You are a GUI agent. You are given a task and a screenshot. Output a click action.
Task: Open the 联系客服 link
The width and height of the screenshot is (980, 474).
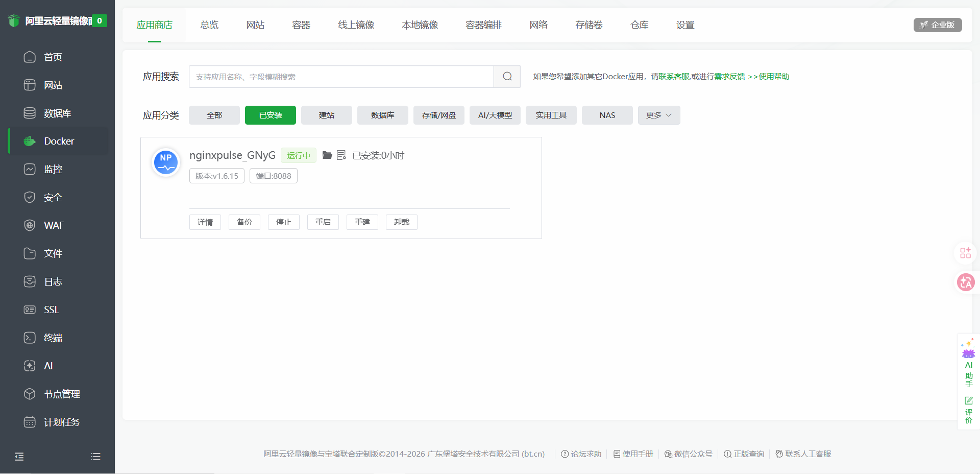(x=674, y=77)
